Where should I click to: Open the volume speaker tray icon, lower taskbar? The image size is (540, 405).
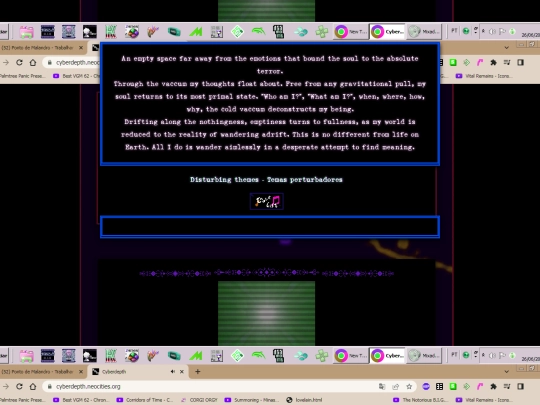click(x=492, y=355)
